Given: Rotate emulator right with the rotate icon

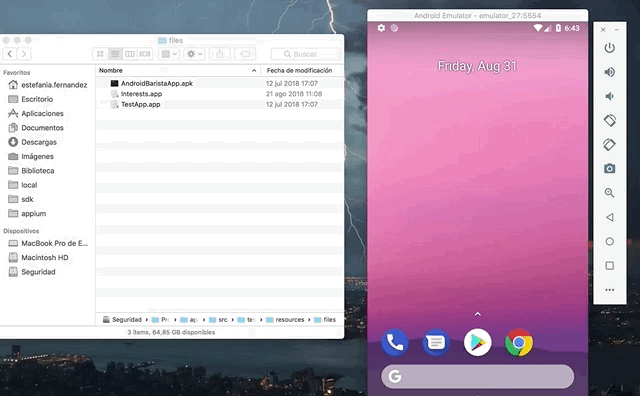Looking at the screenshot, I should [609, 145].
